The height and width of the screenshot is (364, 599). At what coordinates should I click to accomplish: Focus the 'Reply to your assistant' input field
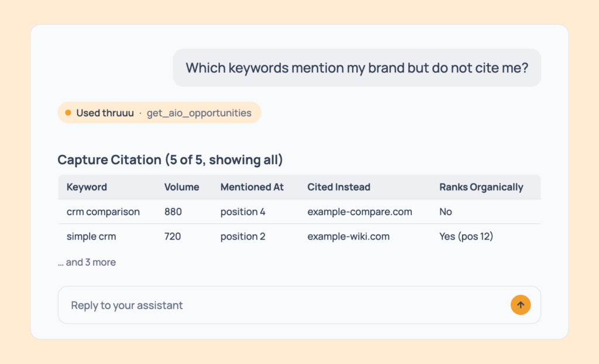[299, 305]
